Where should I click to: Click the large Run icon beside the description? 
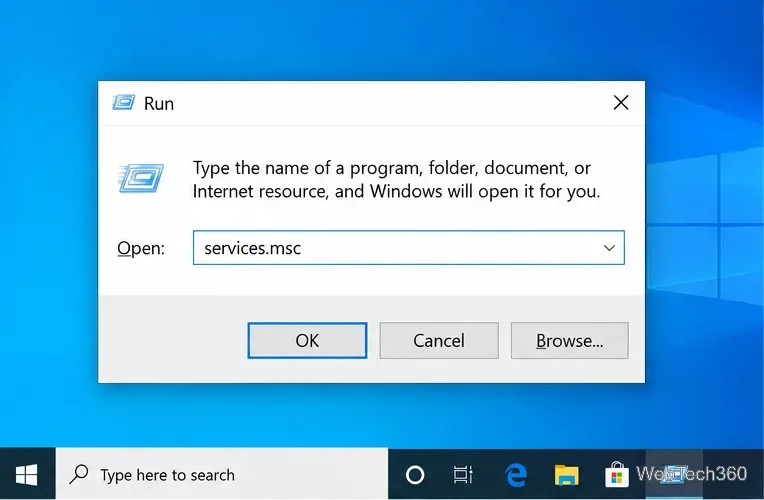[x=141, y=178]
